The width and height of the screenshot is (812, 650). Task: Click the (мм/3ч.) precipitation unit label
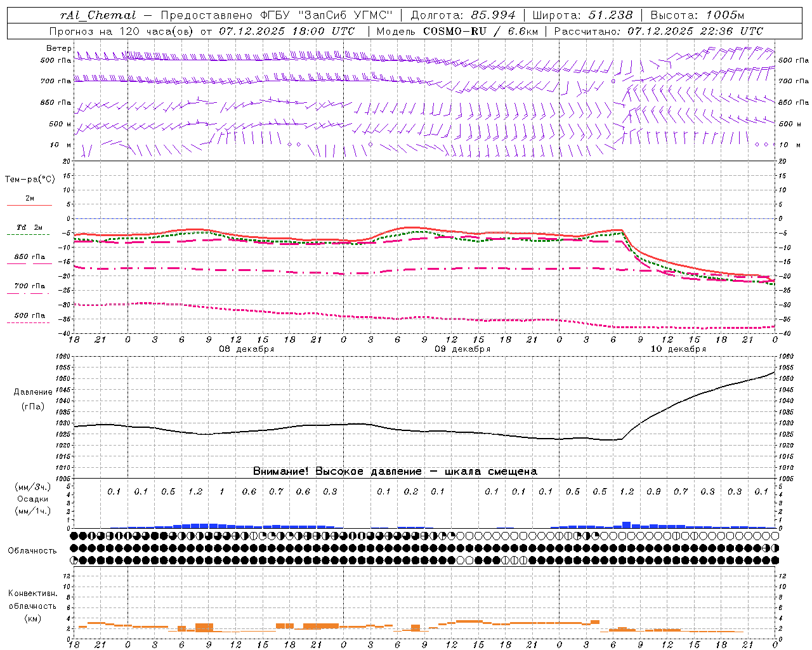(x=32, y=487)
